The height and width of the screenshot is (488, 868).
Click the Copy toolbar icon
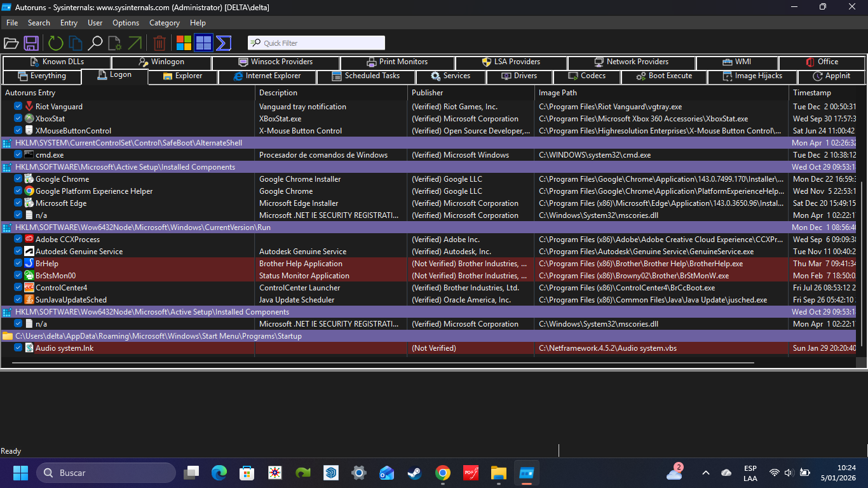pos(76,43)
